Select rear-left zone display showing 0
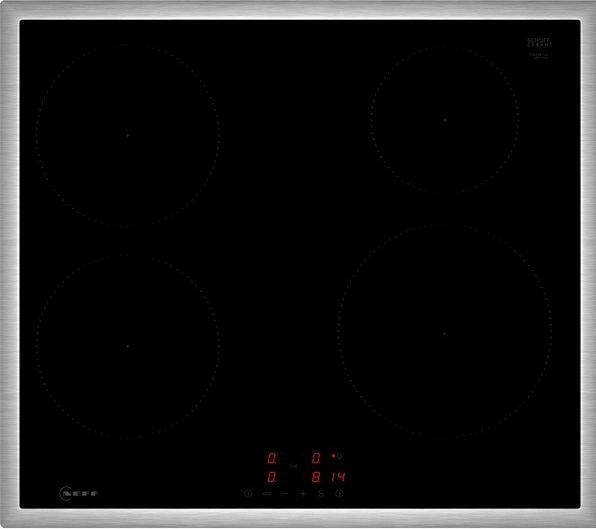This screenshot has width=596, height=529. coord(272,458)
